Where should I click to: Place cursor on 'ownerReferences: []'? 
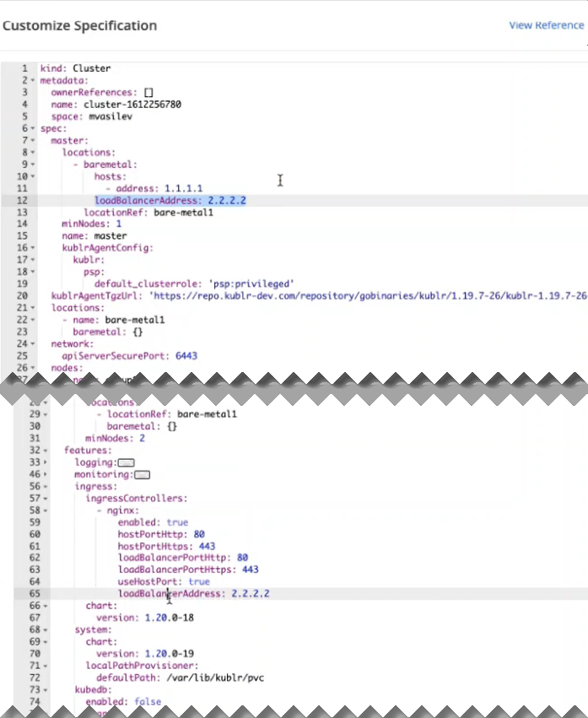(x=103, y=93)
